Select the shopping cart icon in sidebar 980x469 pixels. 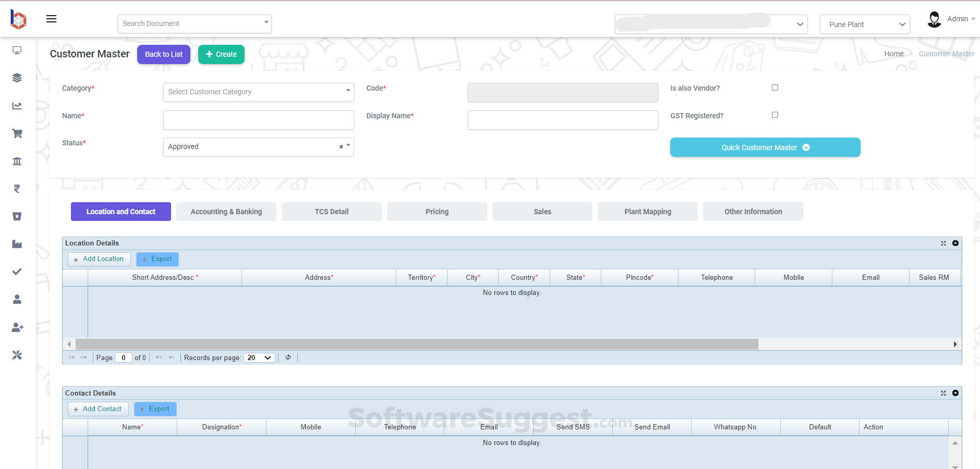coord(17,133)
